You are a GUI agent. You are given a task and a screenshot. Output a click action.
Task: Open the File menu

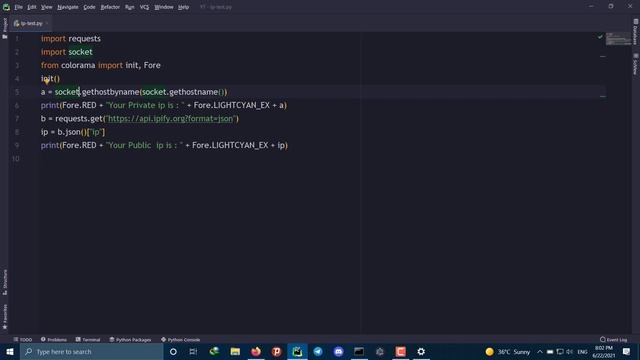coord(18,7)
